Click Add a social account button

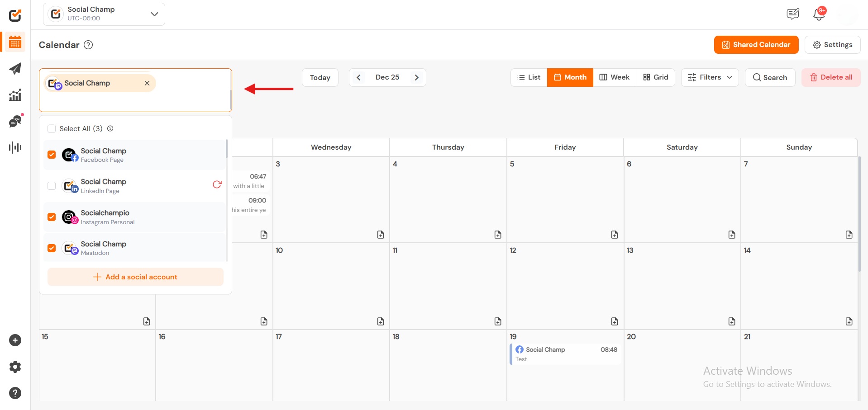coord(135,277)
